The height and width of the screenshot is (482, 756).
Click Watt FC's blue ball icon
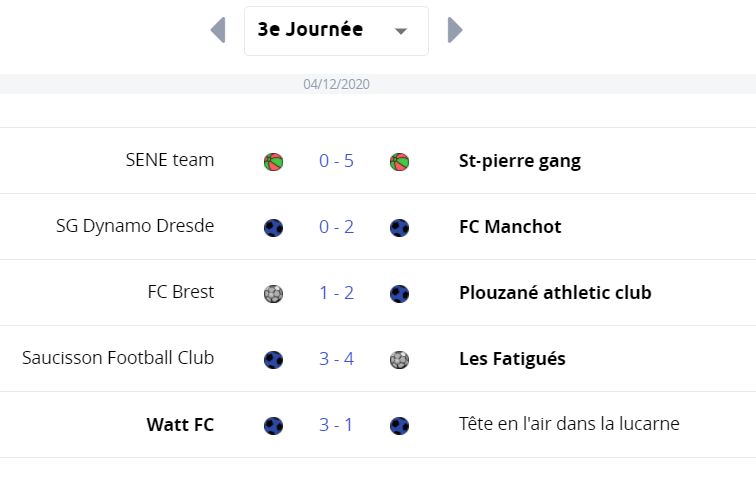coord(273,426)
